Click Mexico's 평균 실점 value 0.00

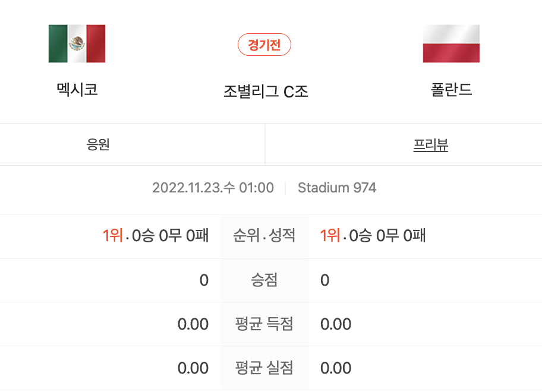(193, 368)
